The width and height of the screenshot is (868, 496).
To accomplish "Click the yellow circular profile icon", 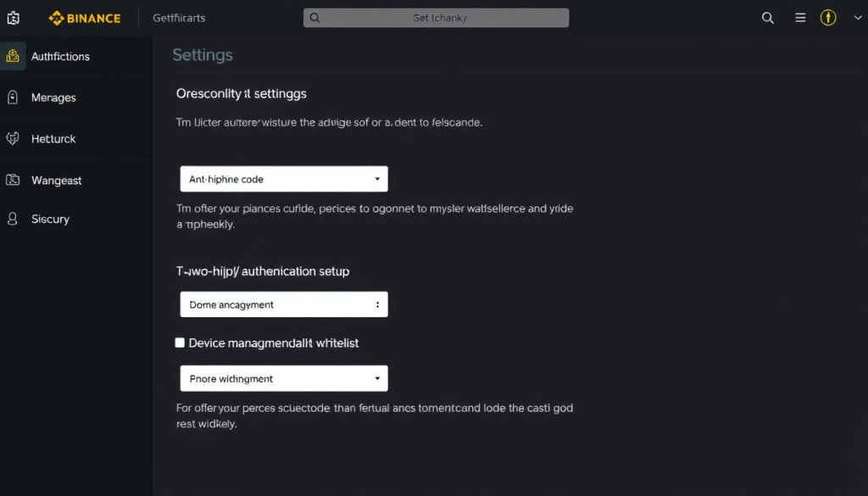I will coord(828,18).
